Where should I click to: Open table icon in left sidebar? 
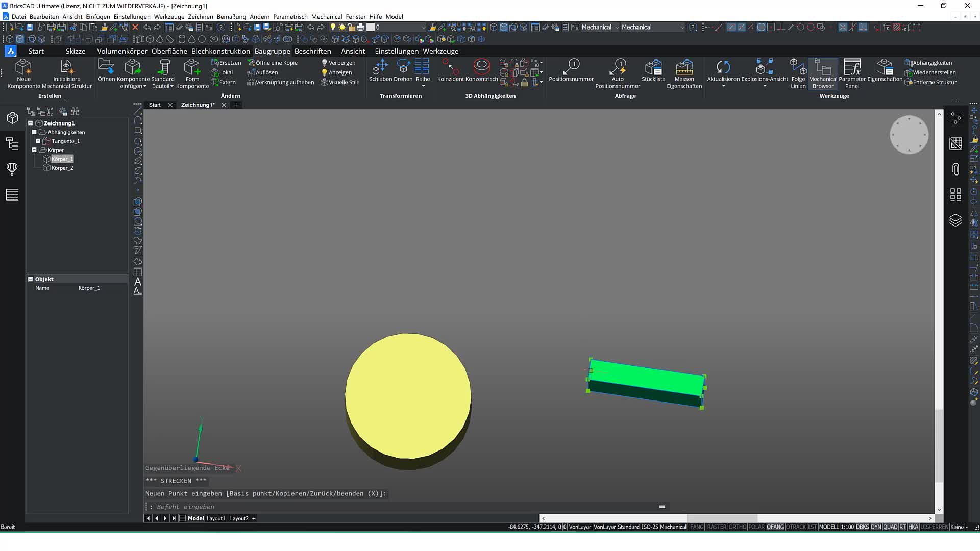tap(12, 194)
